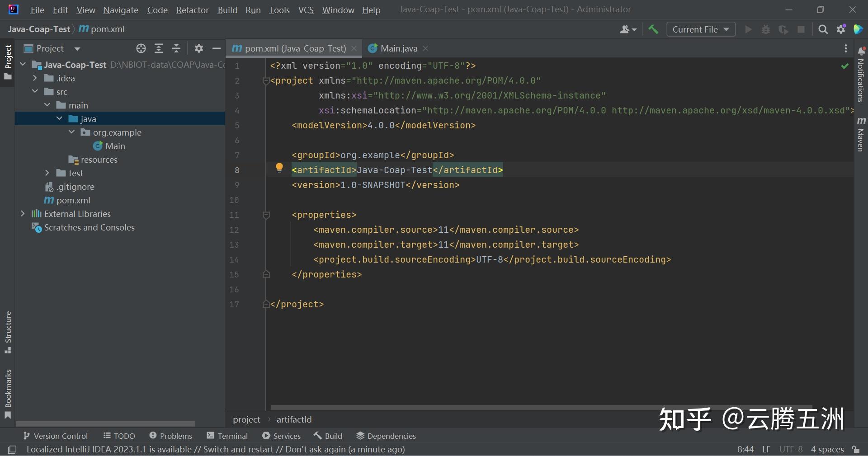Open the Dependencies tool window
Screen dimensions: 868x456
pos(386,436)
